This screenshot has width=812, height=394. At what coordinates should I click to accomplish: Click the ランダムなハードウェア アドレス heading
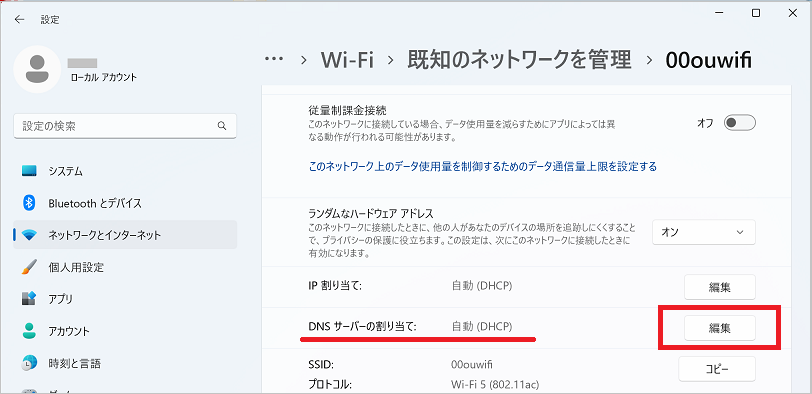click(x=370, y=213)
